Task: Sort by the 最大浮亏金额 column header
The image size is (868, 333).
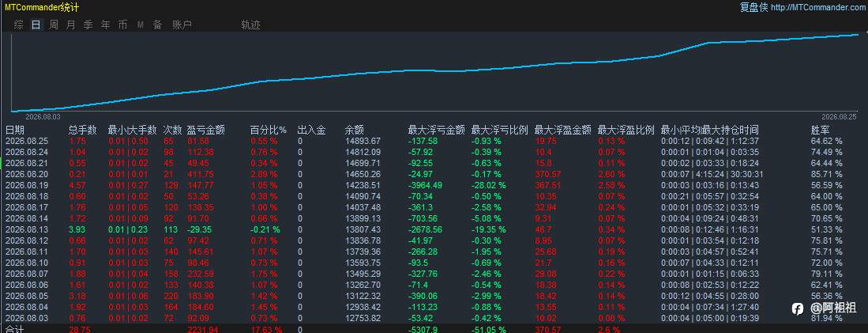Action: [436, 131]
